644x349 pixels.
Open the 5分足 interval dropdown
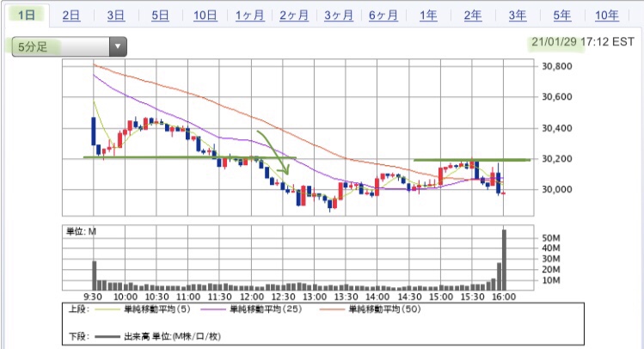coord(69,46)
